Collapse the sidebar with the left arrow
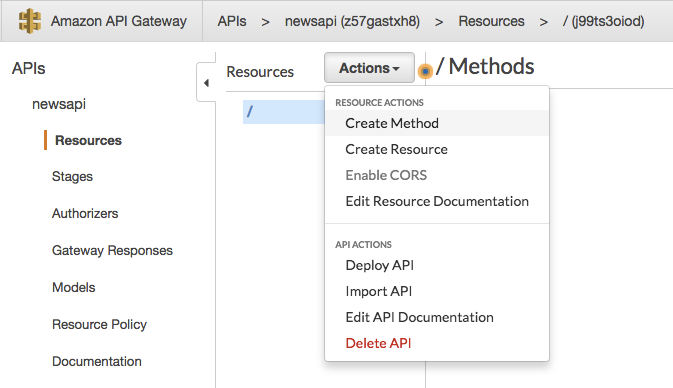This screenshot has width=673, height=388. pyautogui.click(x=206, y=83)
